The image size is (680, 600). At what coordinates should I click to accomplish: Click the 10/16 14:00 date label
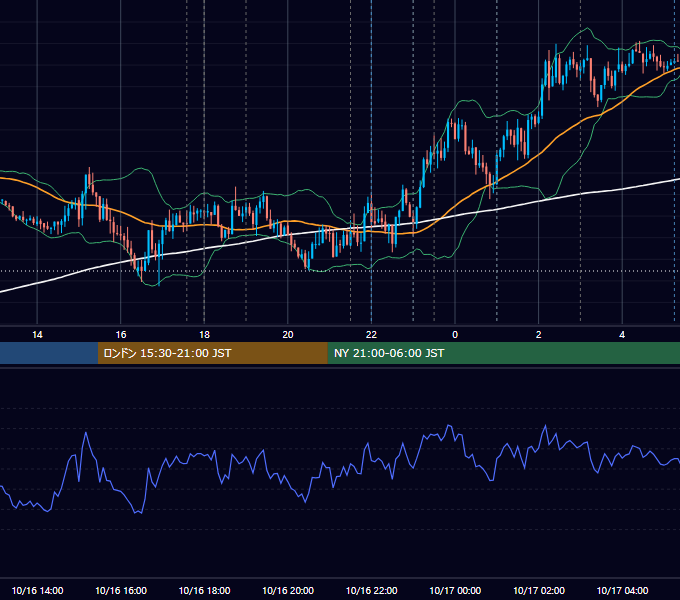(37, 590)
